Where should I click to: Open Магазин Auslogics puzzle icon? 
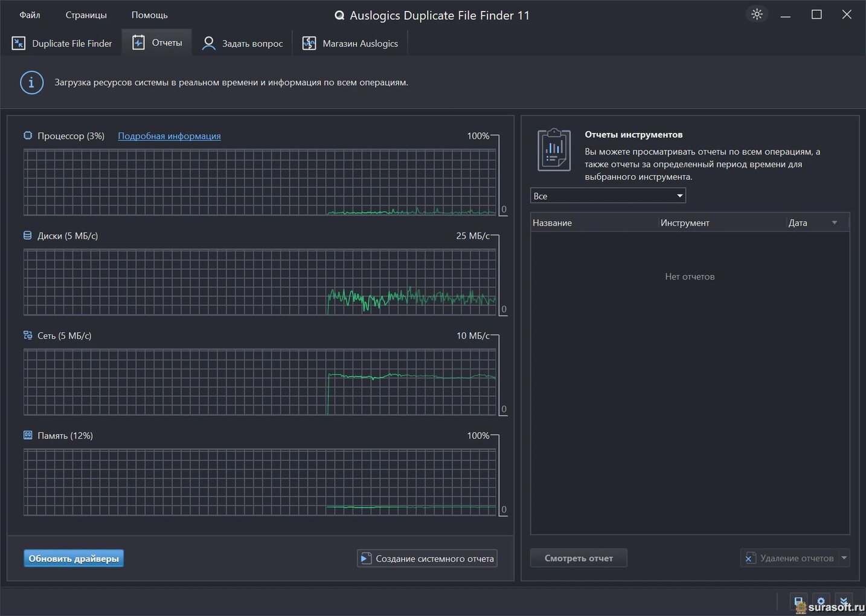(x=309, y=43)
